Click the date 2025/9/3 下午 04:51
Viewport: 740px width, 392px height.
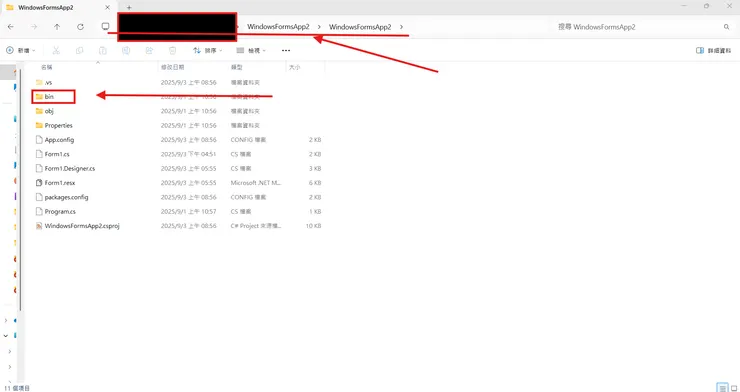coord(189,154)
